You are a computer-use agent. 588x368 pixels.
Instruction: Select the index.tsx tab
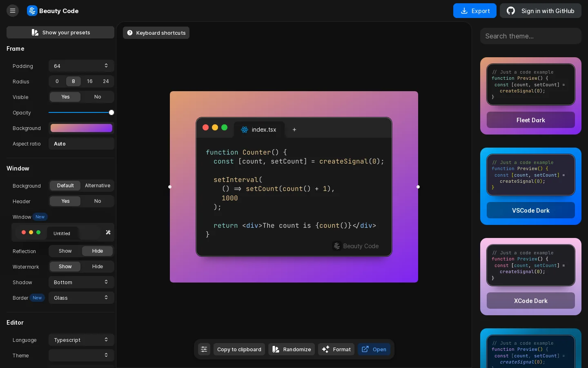pyautogui.click(x=259, y=130)
